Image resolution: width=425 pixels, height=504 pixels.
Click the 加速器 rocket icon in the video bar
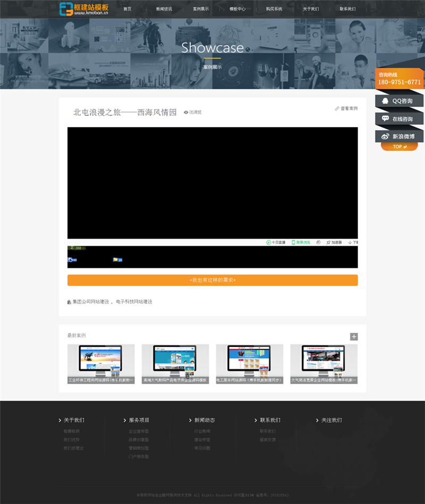click(328, 242)
